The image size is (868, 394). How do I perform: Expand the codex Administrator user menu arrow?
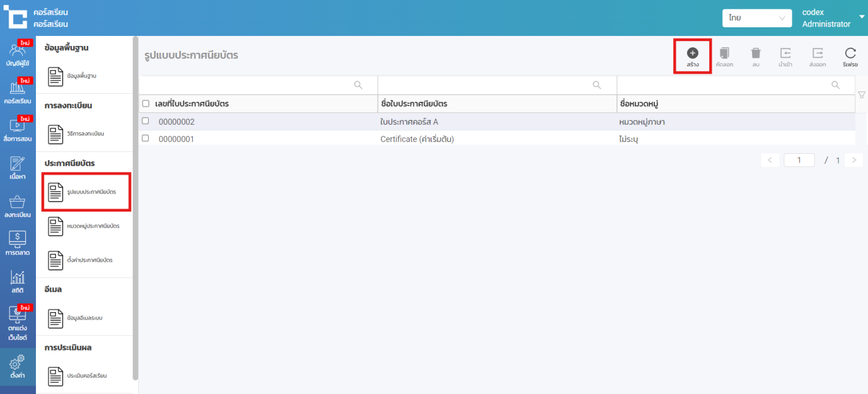click(861, 17)
